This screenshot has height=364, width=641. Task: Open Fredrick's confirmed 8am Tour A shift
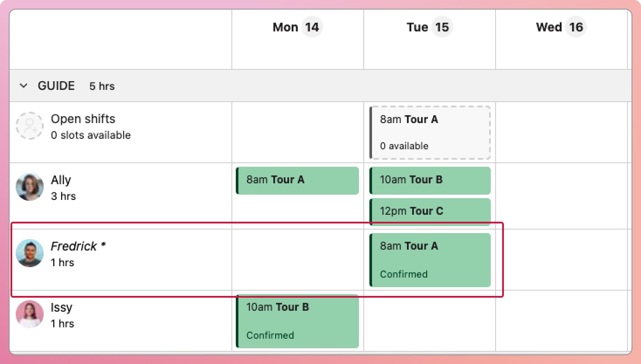tap(430, 260)
